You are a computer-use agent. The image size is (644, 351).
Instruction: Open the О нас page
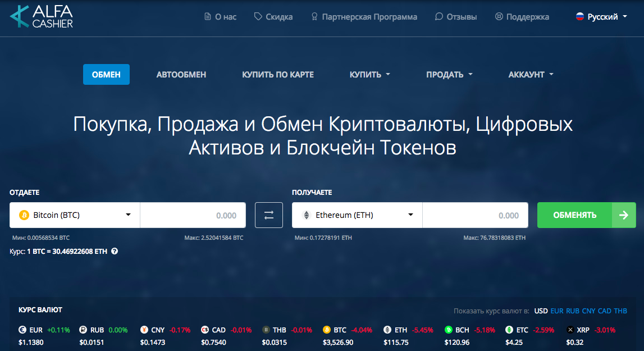pyautogui.click(x=220, y=16)
